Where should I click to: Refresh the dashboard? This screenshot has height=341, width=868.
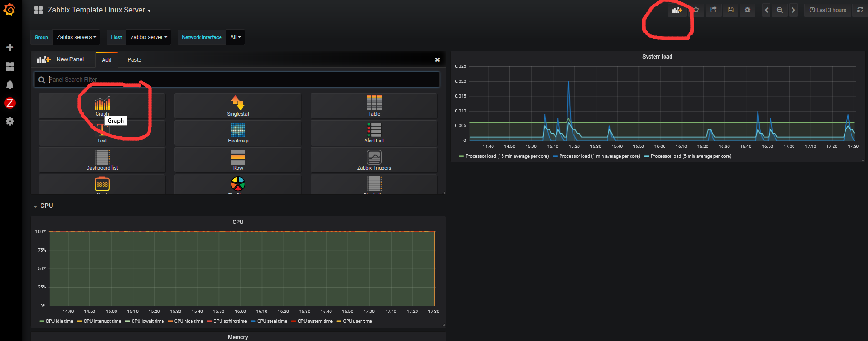(860, 10)
